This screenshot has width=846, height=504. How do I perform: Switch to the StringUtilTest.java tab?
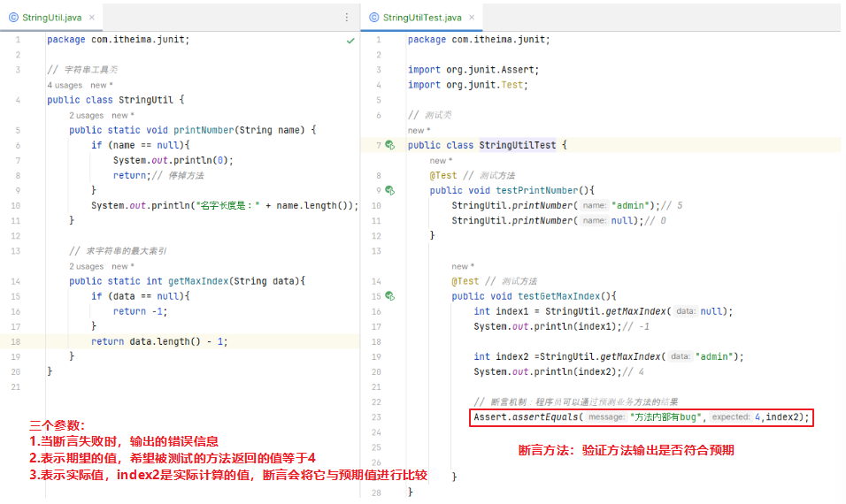click(x=422, y=18)
